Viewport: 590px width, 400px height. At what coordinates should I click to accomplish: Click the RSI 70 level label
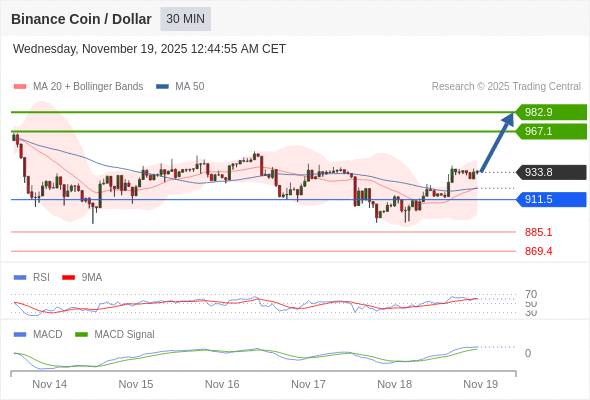531,294
